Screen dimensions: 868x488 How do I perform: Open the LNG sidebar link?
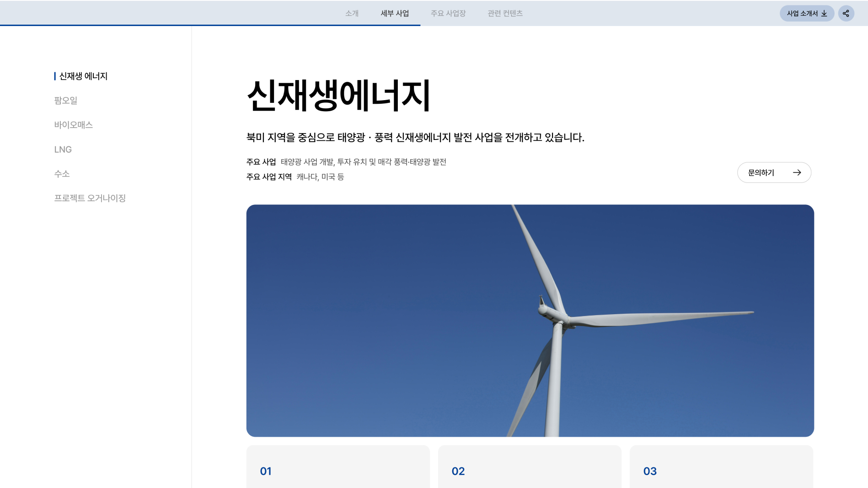coord(63,150)
